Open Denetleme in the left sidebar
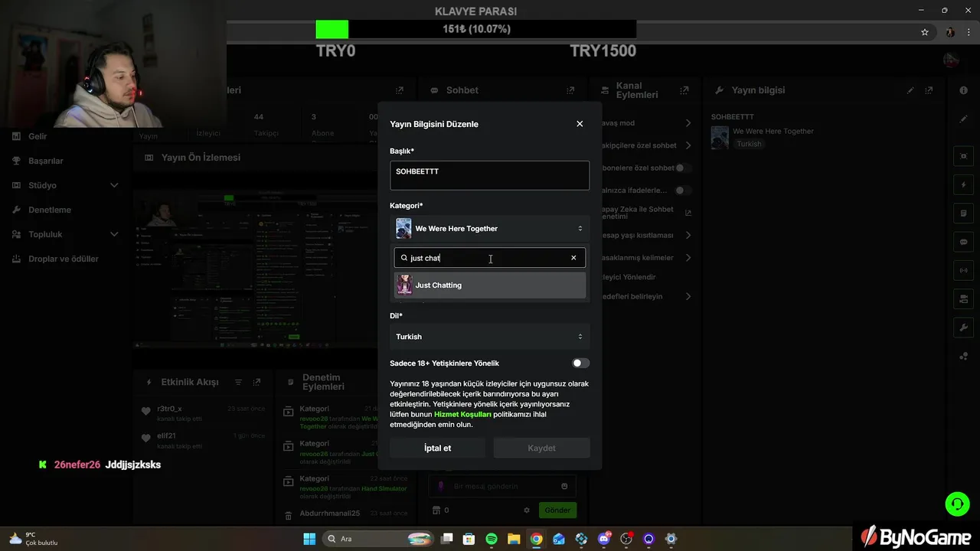Image resolution: width=980 pixels, height=551 pixels. [49, 210]
